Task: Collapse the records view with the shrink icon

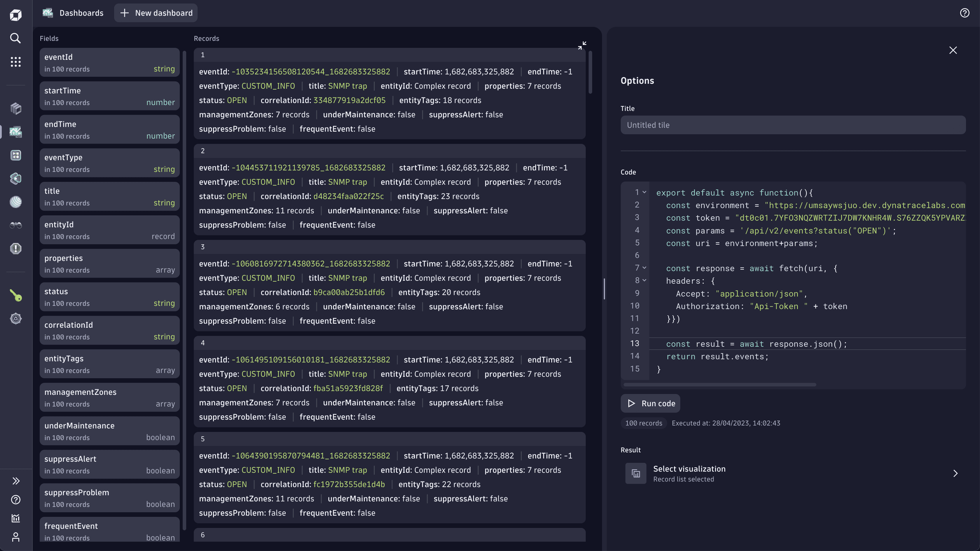Action: click(582, 46)
